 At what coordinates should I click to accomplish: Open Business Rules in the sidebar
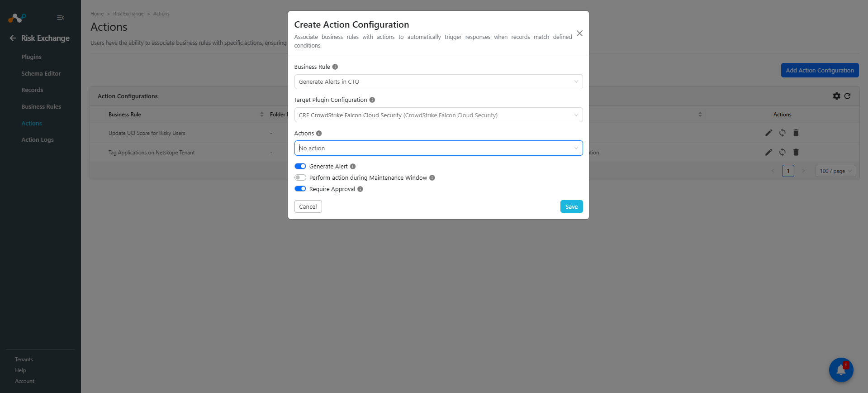pyautogui.click(x=41, y=106)
